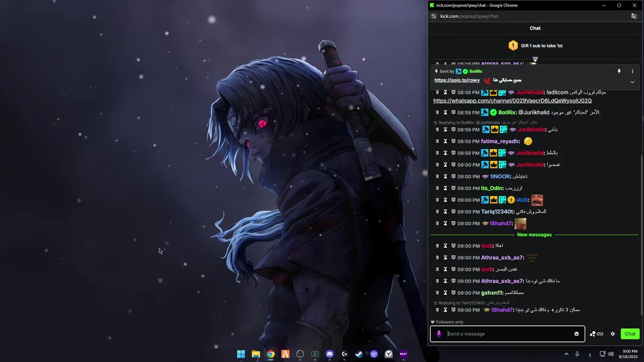Focus the Send a message field
This screenshot has height=362, width=644.
(508, 334)
